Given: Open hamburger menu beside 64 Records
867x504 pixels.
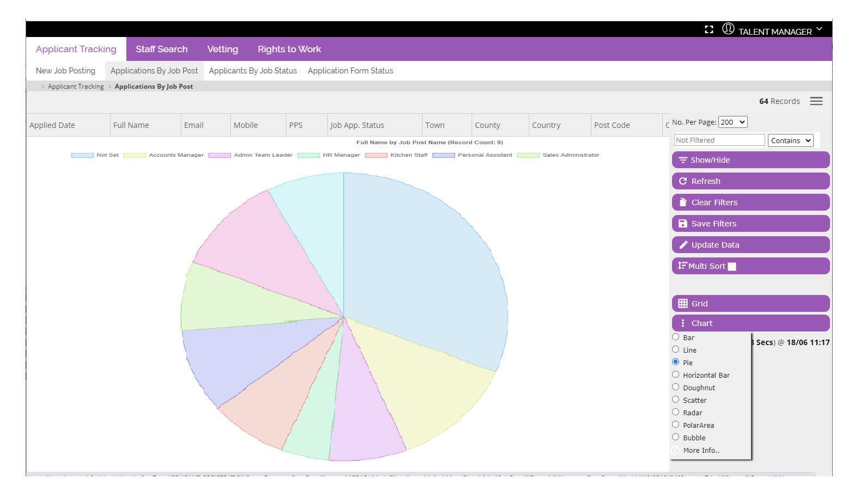Looking at the screenshot, I should [816, 101].
